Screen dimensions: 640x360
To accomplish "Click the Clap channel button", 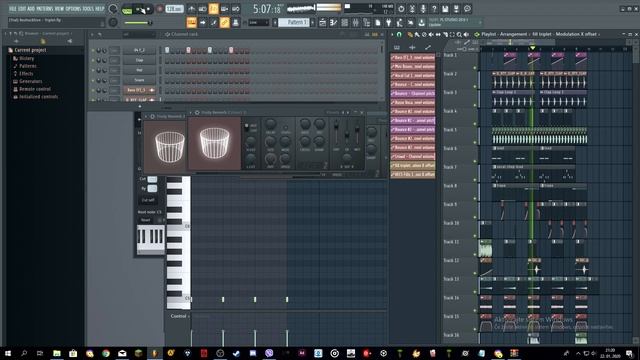I will pyautogui.click(x=139, y=60).
